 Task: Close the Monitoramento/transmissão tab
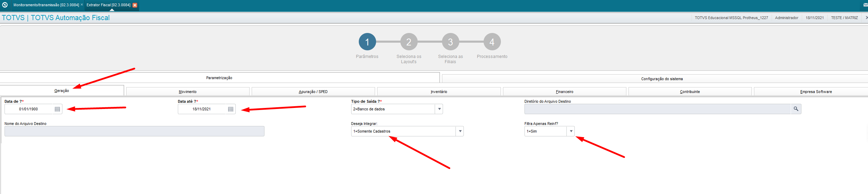tap(82, 5)
